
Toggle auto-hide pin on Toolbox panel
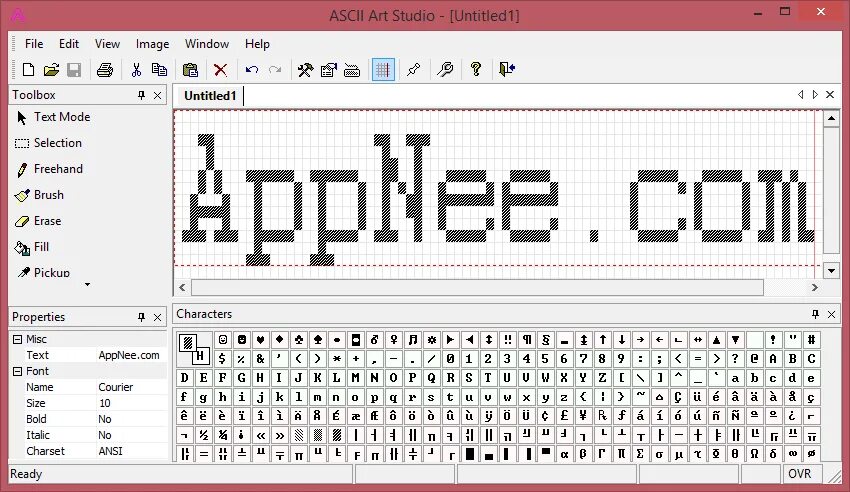(x=141, y=95)
